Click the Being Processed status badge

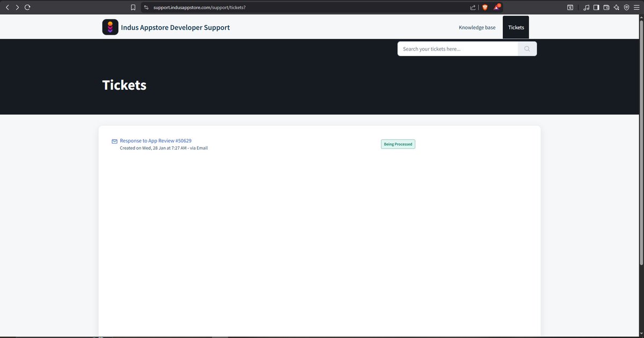[x=398, y=144]
